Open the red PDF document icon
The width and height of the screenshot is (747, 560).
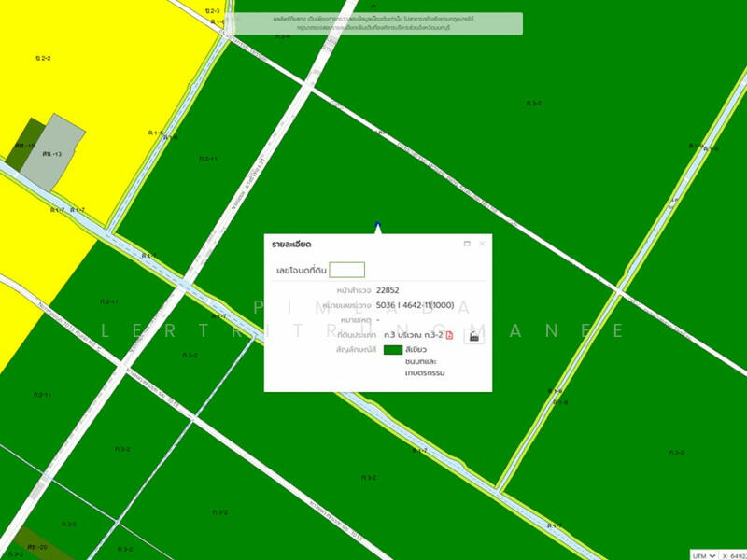point(449,335)
